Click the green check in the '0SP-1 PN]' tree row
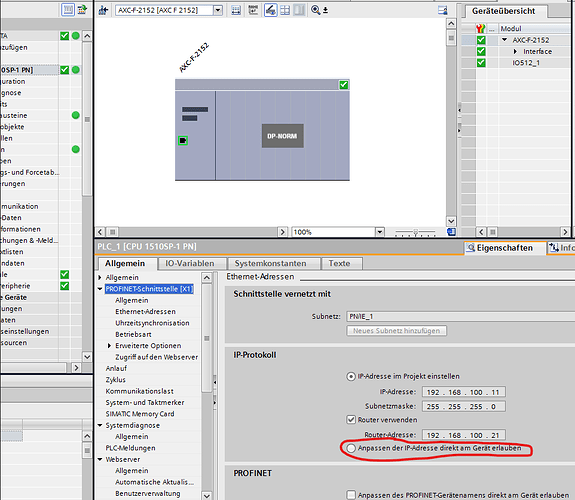Viewport: 575px width, 500px height. 65,70
